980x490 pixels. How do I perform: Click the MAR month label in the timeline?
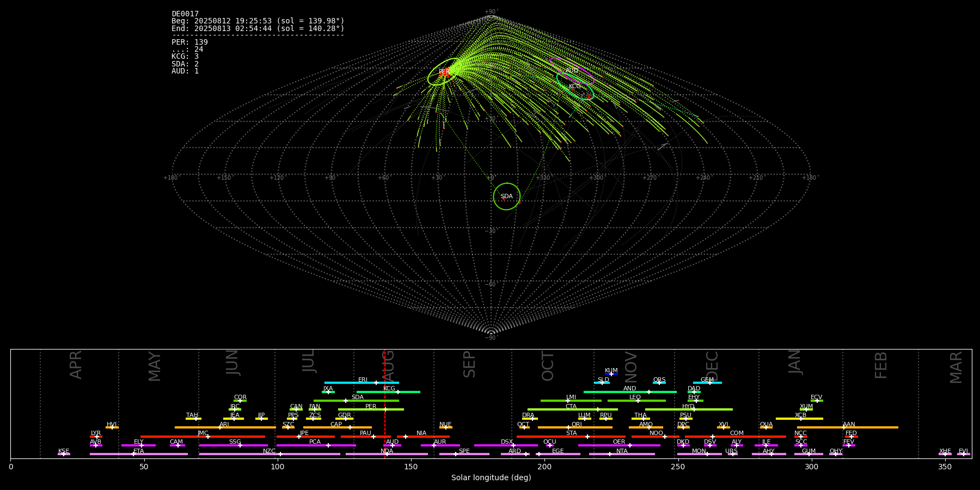coord(956,367)
